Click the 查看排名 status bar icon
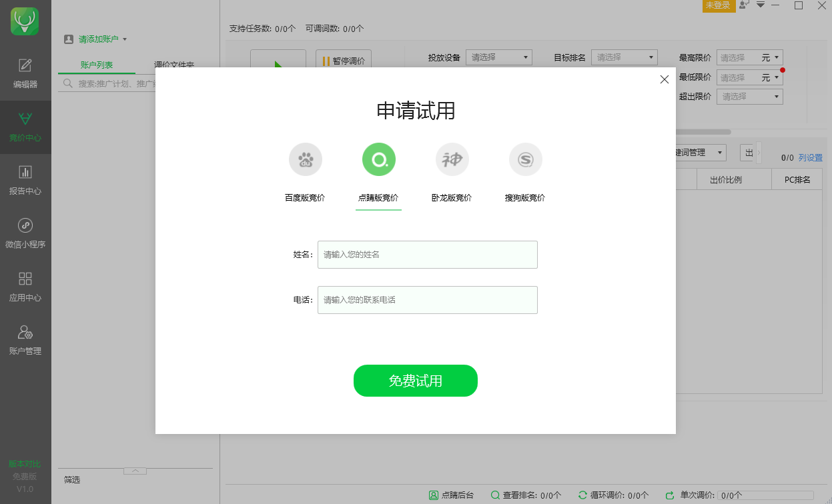This screenshot has width=832, height=504. point(495,495)
